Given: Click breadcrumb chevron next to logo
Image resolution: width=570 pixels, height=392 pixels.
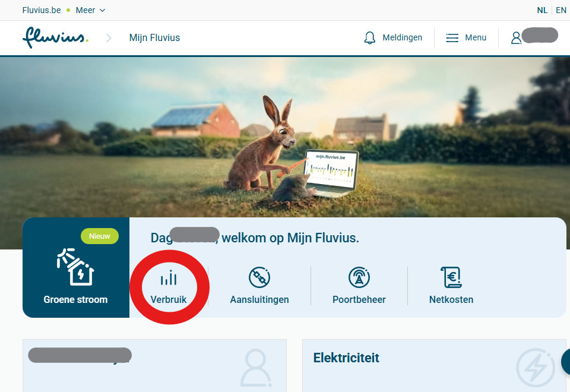Looking at the screenshot, I should pyautogui.click(x=109, y=38).
